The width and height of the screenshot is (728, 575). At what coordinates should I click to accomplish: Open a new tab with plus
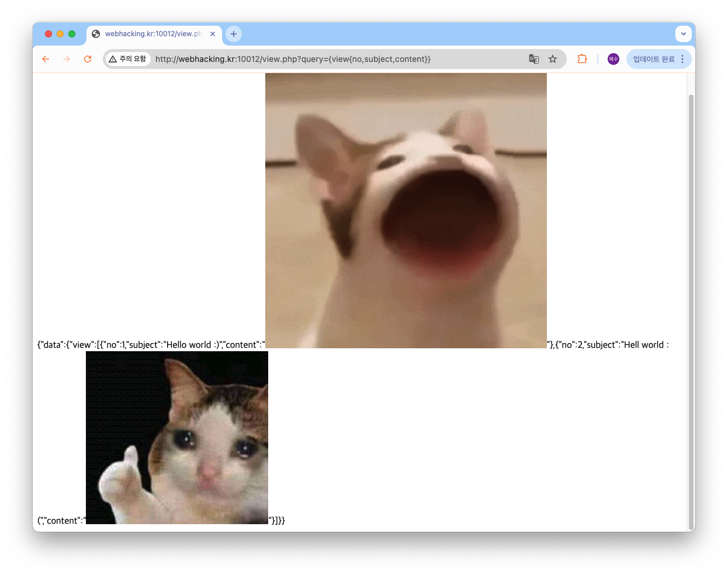tap(234, 34)
